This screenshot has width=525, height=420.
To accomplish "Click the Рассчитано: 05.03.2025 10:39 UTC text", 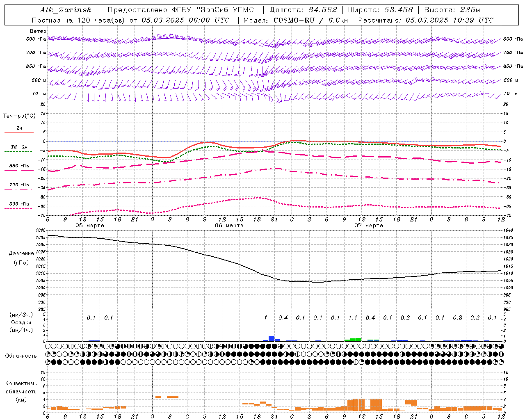I will point(426,20).
